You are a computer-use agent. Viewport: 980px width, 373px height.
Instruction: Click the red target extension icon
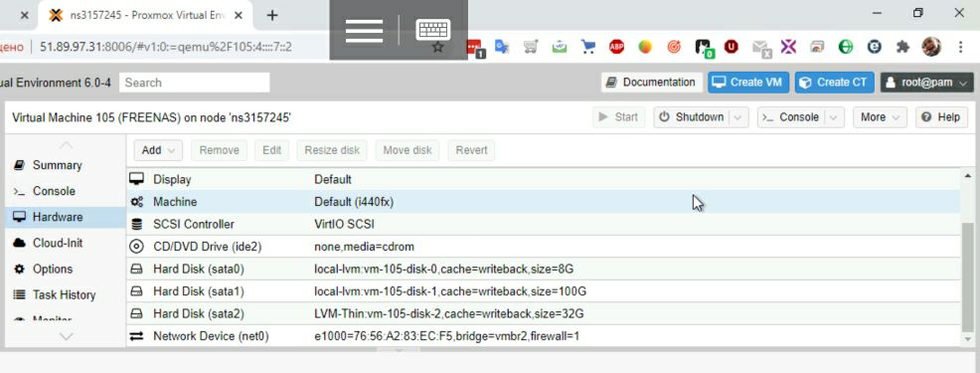pyautogui.click(x=674, y=47)
